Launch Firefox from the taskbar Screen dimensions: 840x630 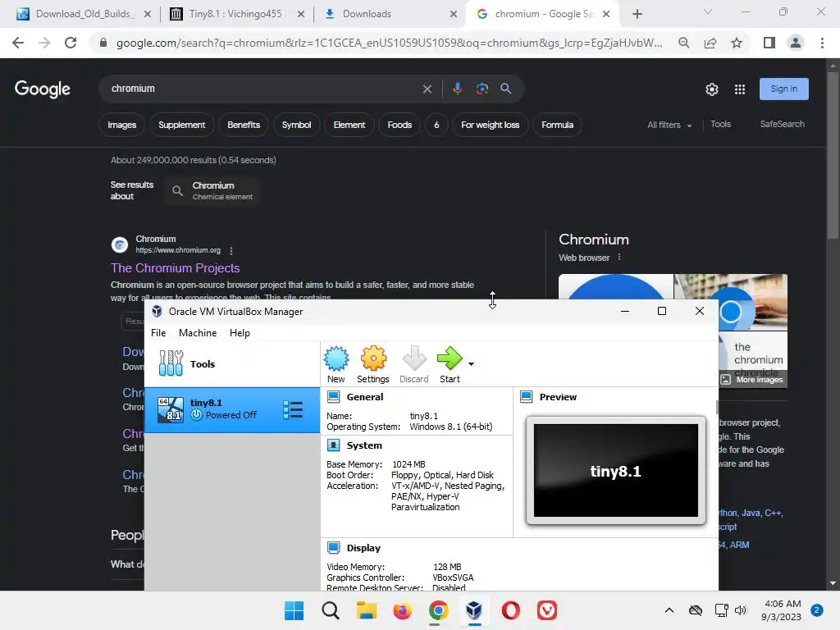402,610
